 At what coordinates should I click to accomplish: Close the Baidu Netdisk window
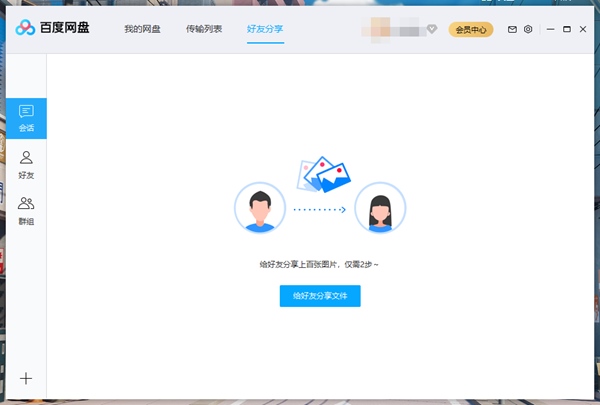click(583, 29)
